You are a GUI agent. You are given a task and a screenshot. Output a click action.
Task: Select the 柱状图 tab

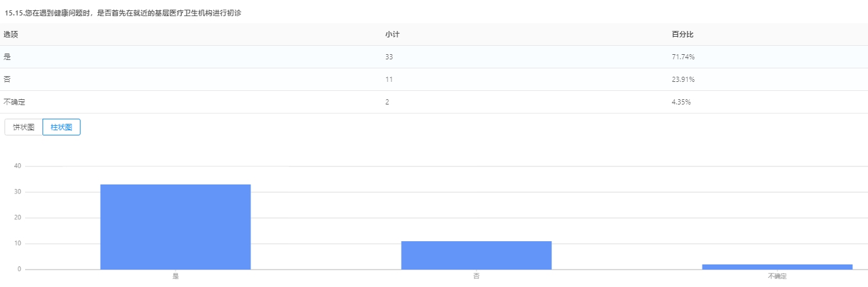pyautogui.click(x=61, y=127)
